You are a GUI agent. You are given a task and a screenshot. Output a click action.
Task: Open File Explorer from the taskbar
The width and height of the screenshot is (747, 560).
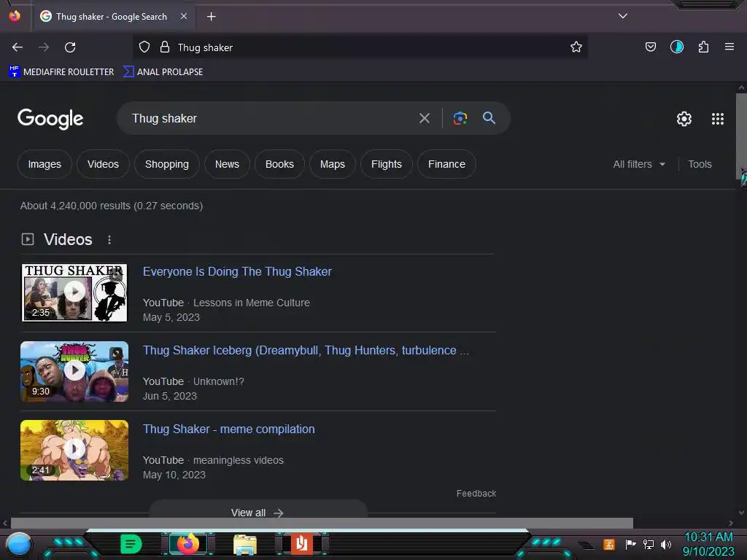(245, 545)
